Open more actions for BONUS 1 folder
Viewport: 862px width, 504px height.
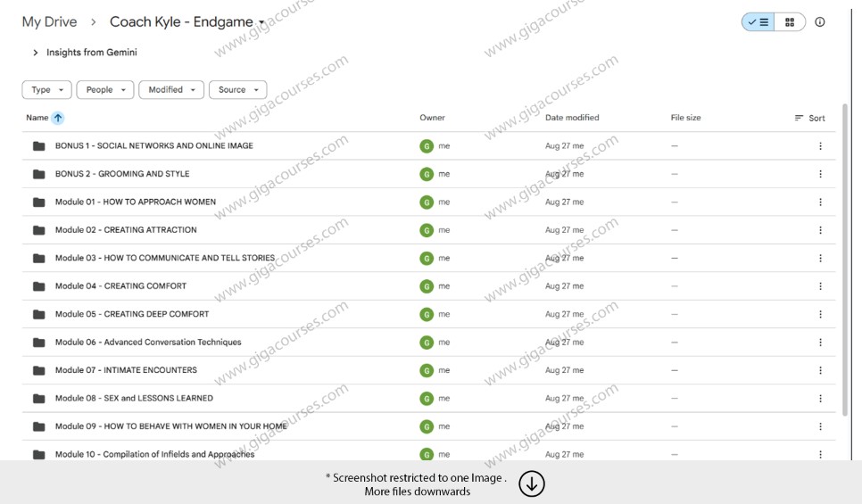coord(820,146)
